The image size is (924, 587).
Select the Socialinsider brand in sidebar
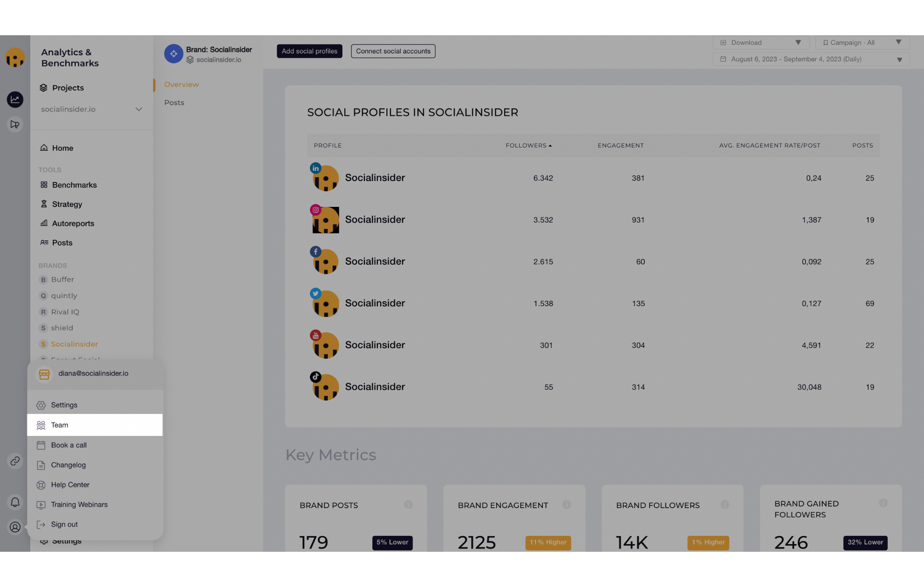74,344
